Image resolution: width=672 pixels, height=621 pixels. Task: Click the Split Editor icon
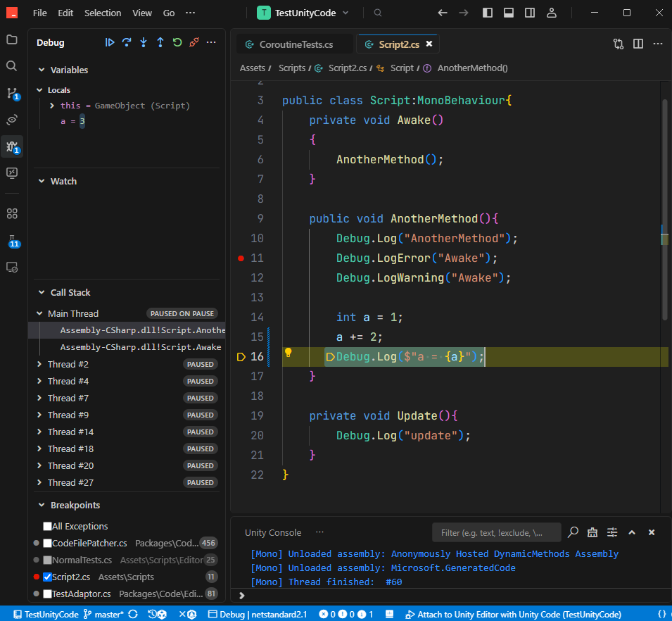coord(638,44)
